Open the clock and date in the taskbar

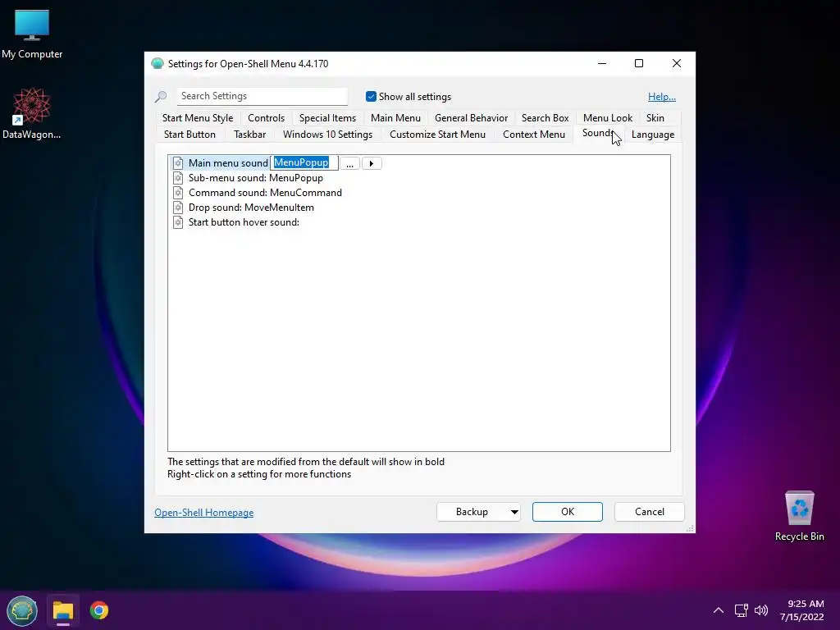(802, 610)
